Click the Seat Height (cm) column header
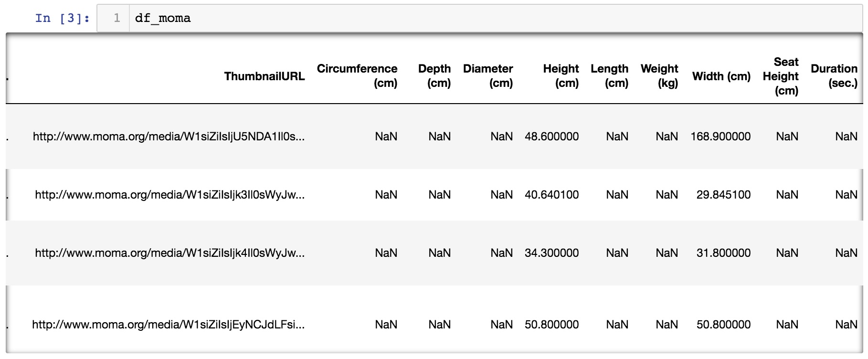The image size is (868, 359). click(781, 76)
